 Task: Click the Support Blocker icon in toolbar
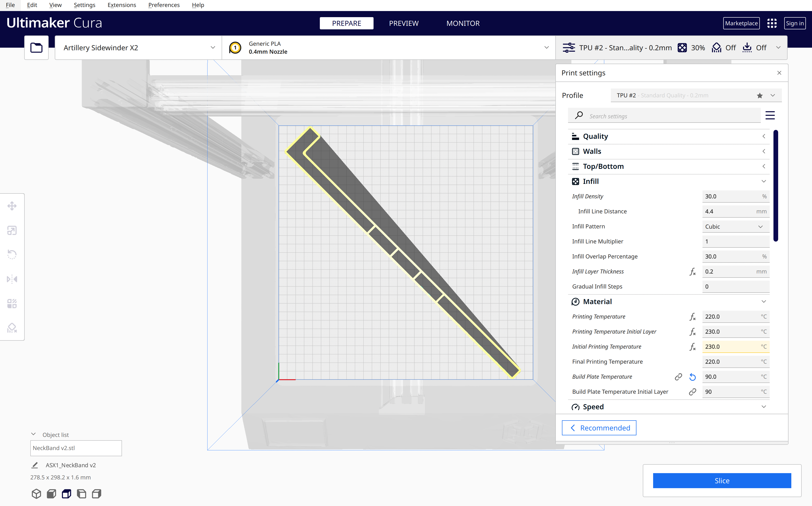(12, 327)
